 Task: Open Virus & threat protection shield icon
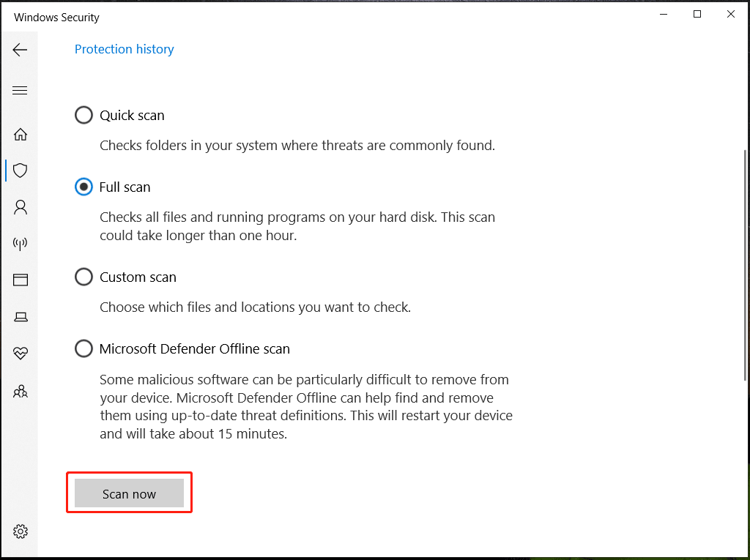pos(20,170)
